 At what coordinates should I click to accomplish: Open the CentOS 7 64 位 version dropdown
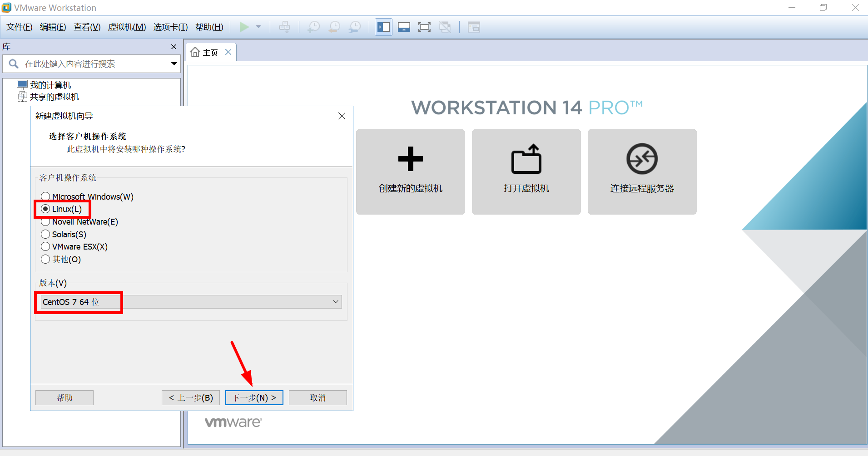(191, 302)
